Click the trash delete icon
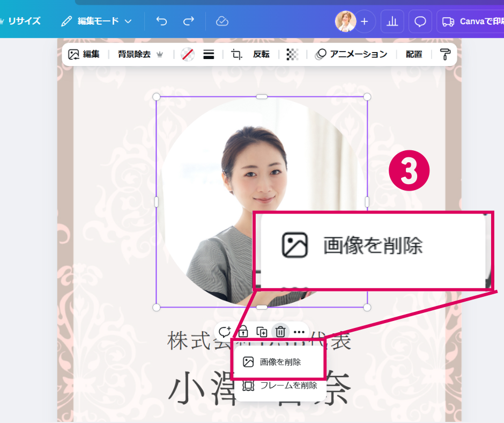The width and height of the screenshot is (504, 423). click(280, 332)
